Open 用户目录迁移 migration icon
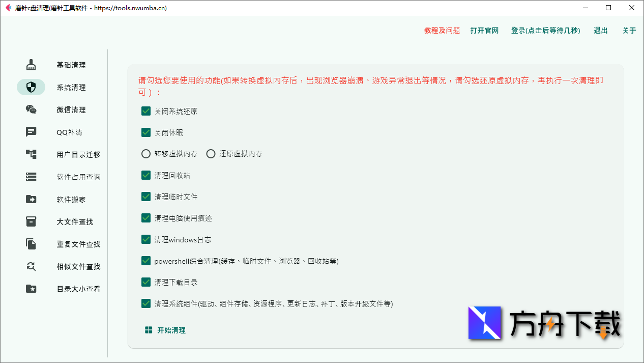The height and width of the screenshot is (363, 644). (x=31, y=154)
